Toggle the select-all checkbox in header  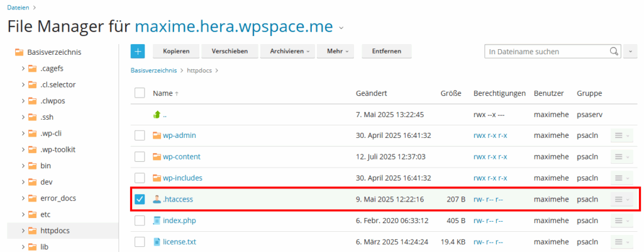[140, 93]
